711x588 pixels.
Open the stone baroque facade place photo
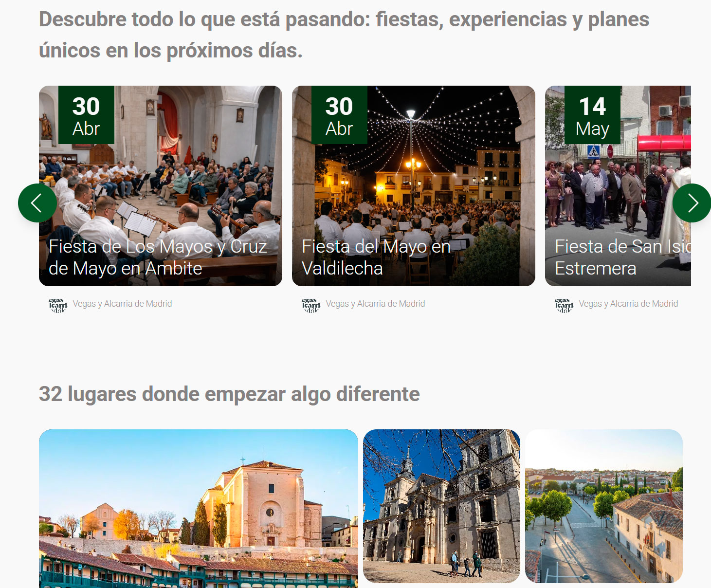point(441,506)
